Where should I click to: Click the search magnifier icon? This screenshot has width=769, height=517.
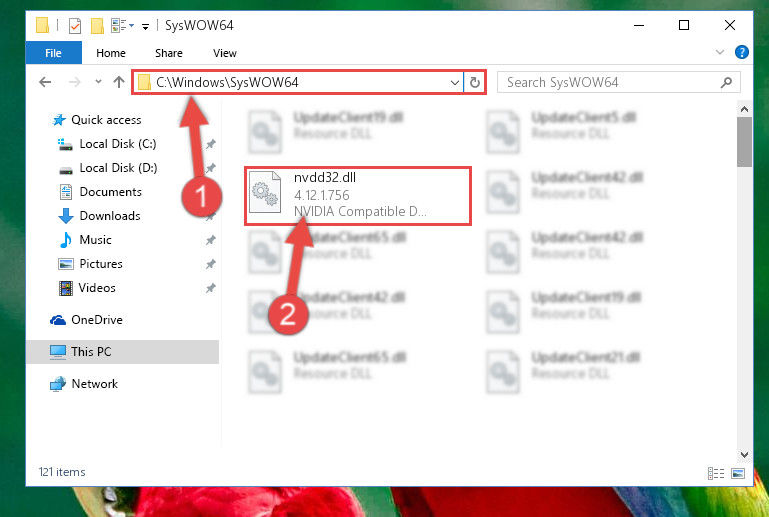point(726,82)
